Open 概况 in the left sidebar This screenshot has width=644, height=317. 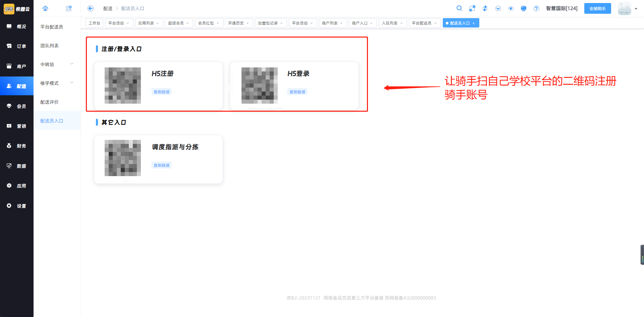pyautogui.click(x=17, y=27)
